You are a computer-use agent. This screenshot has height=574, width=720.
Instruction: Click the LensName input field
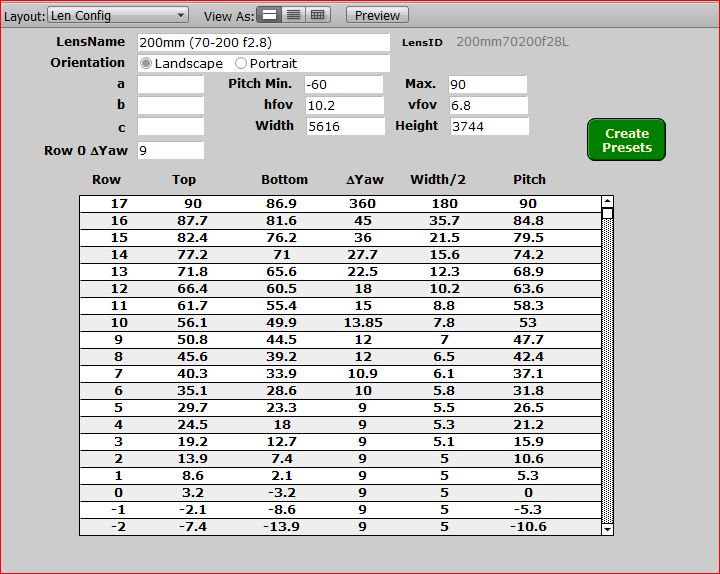(x=262, y=42)
